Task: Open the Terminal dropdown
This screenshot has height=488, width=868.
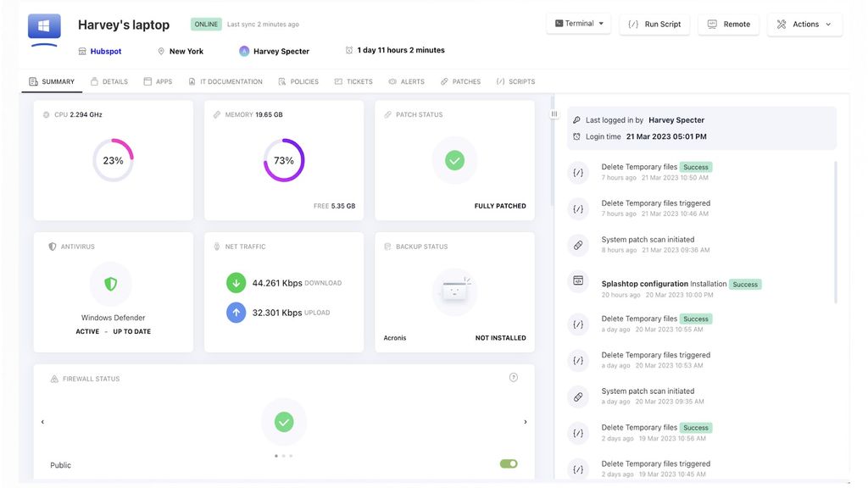Action: (579, 24)
